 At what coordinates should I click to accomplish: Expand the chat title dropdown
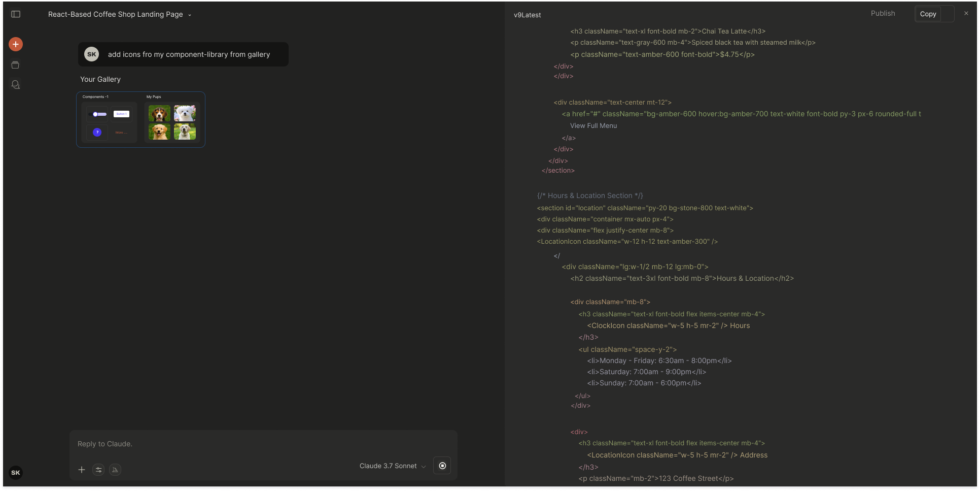point(190,15)
